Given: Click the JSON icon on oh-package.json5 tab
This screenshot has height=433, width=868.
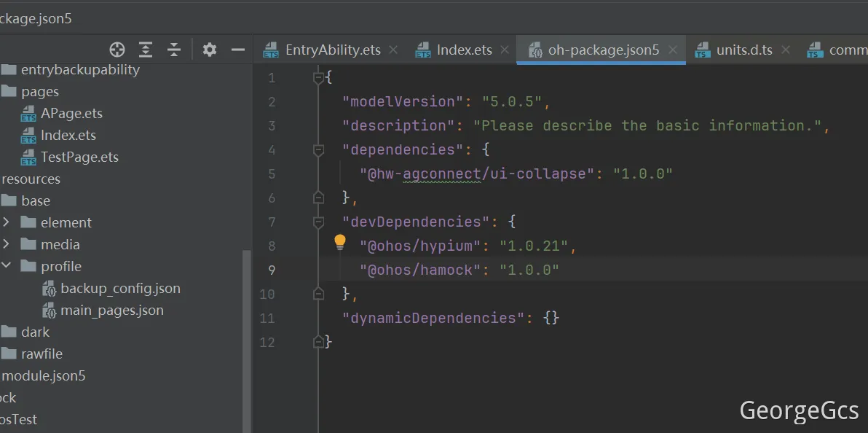Looking at the screenshot, I should pos(535,50).
